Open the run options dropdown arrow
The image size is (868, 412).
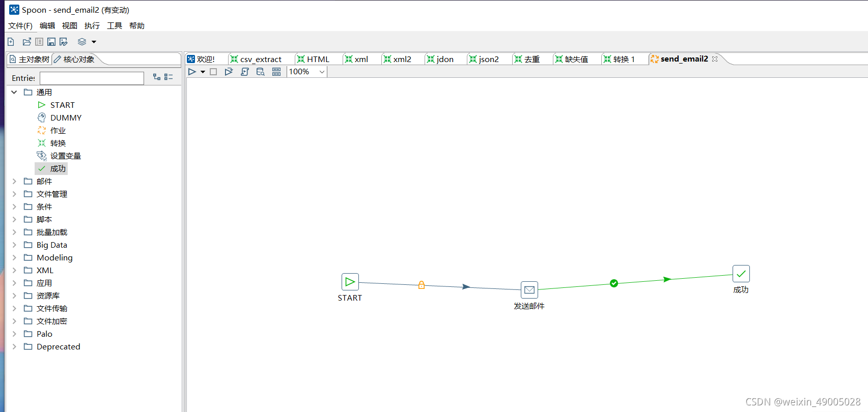click(x=203, y=72)
